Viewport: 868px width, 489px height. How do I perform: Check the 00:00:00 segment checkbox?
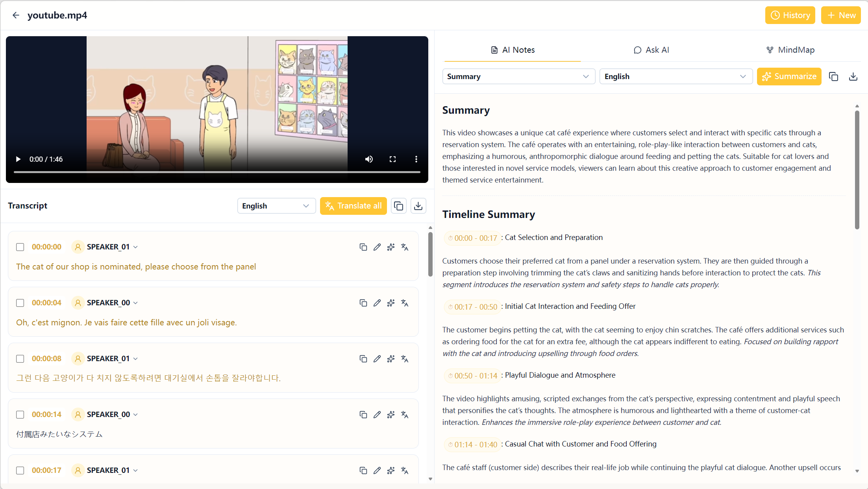(x=20, y=247)
